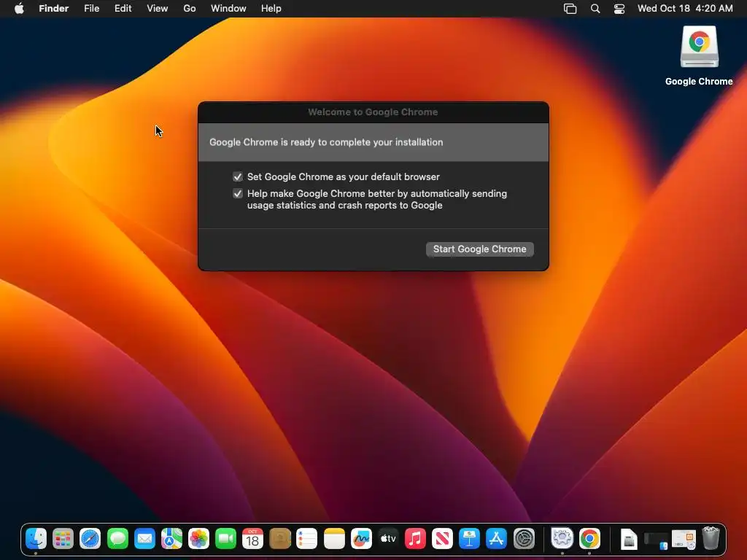Click Start Google Chrome button
Screen dimensions: 747x560
[480, 249]
